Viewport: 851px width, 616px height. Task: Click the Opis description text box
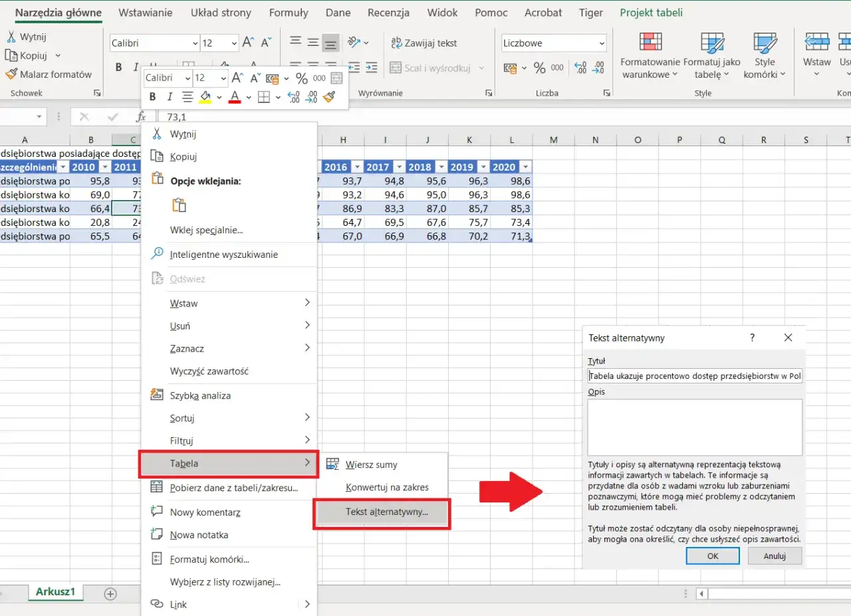tap(695, 427)
